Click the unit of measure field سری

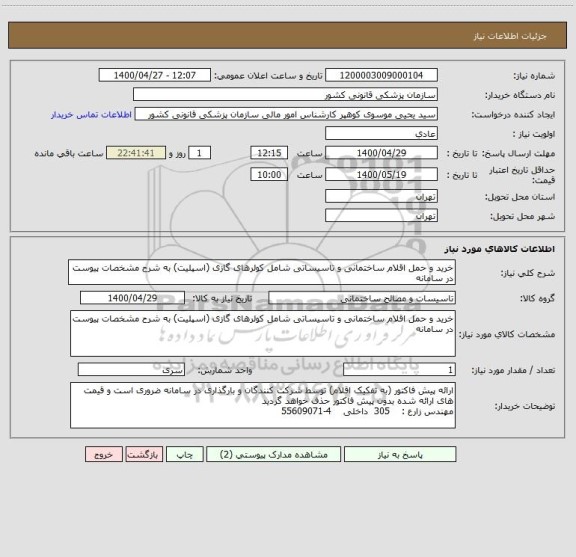[x=131, y=370]
